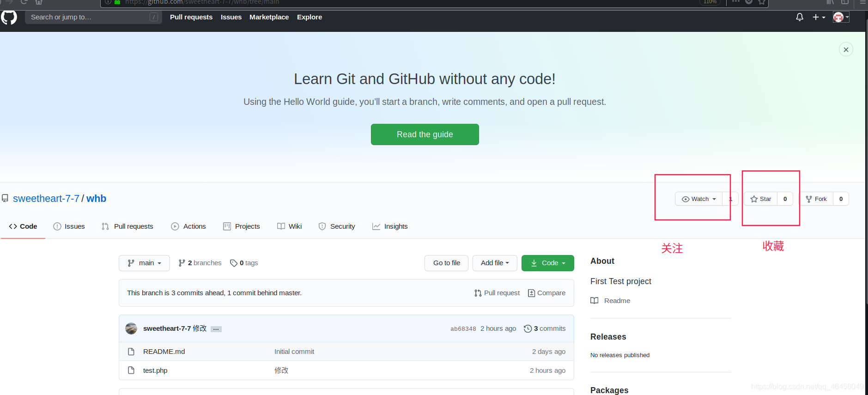Screen dimensions: 868x395
Task: Open the main branch selector
Action: tap(144, 263)
